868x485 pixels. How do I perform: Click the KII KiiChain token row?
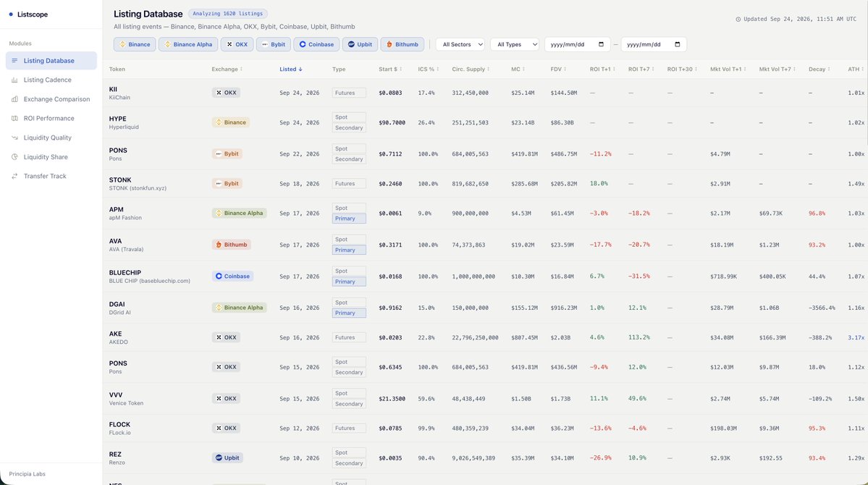coord(485,93)
